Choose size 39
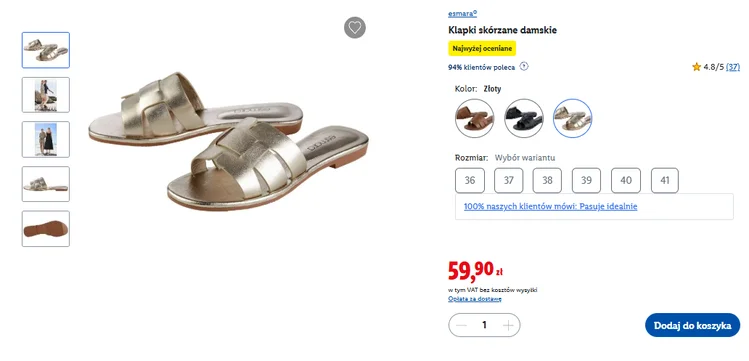Screen dimensions: 749x361 [x=586, y=180]
